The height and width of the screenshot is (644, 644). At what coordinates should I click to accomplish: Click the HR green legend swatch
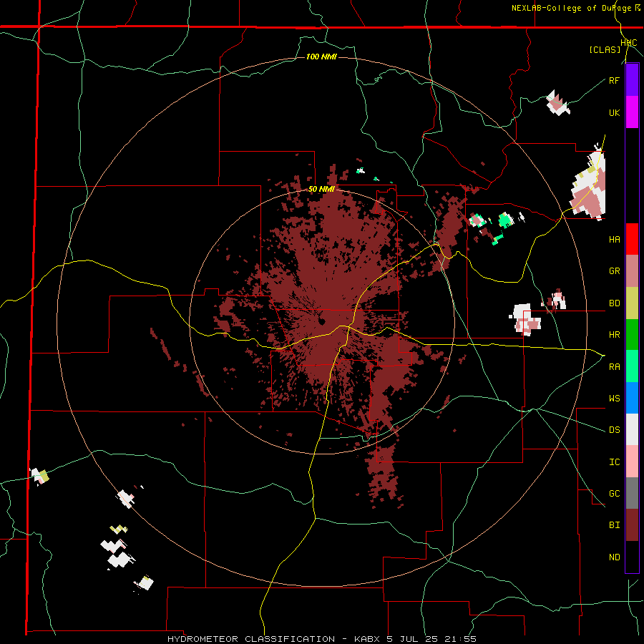click(x=632, y=334)
